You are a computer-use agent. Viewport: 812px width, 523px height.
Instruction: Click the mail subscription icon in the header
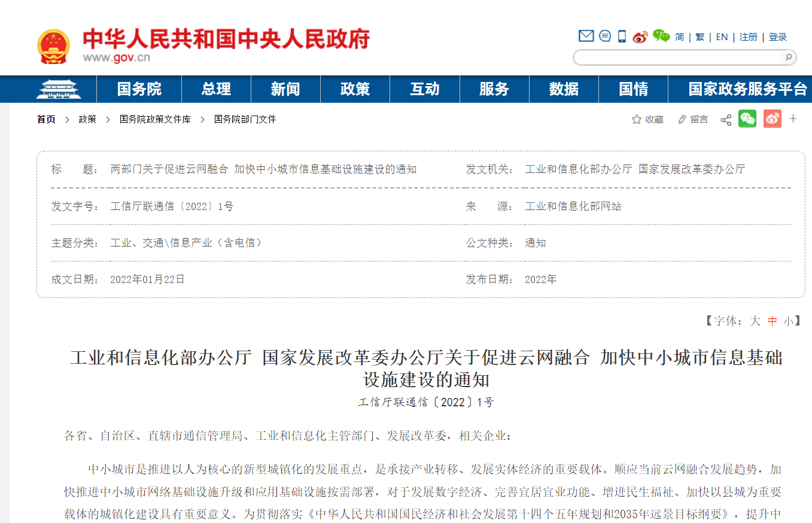(585, 36)
